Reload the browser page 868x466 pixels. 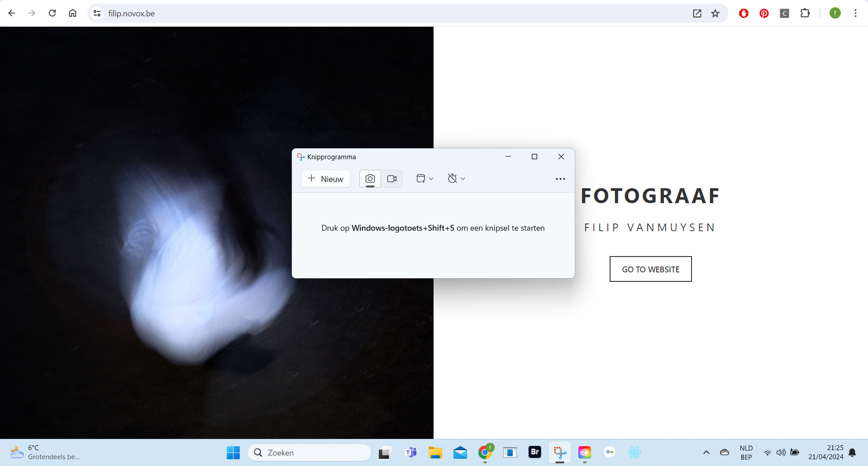tap(52, 13)
